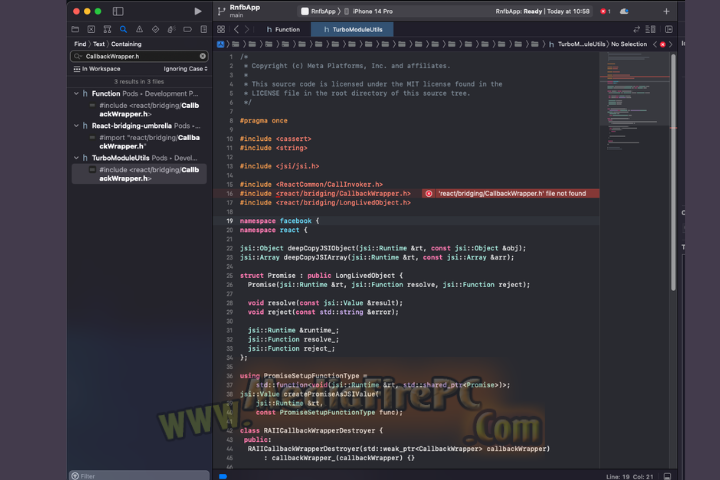
Task: Jump to next issue arrow
Action: pyautogui.click(x=670, y=44)
